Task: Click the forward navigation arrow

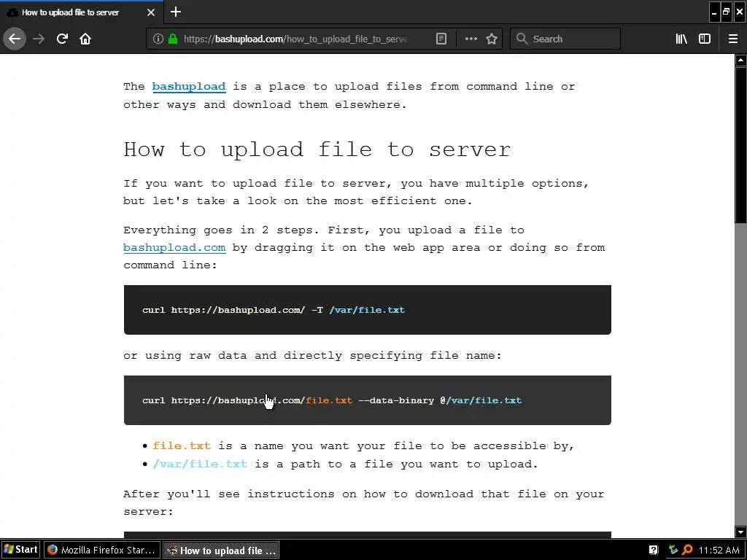Action: pos(39,39)
